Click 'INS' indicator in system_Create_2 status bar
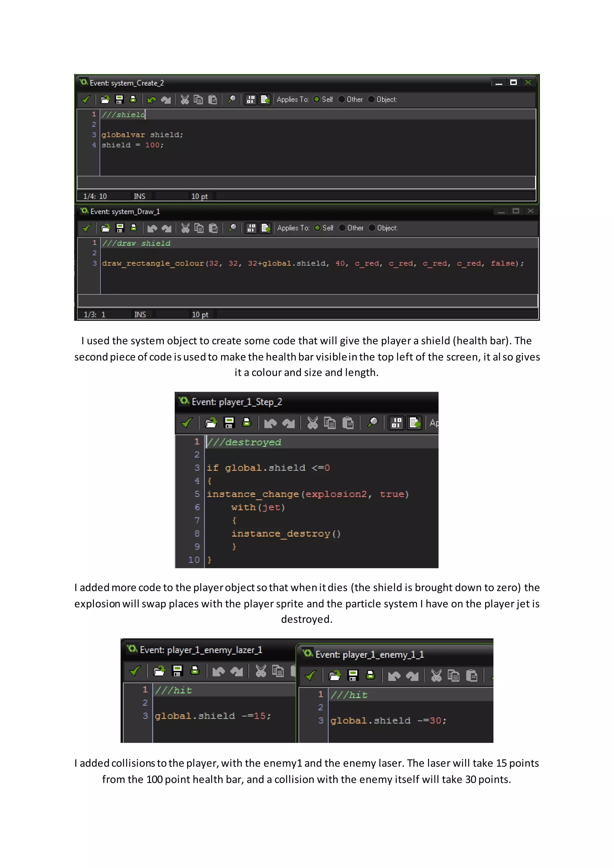The height and width of the screenshot is (868, 614). [x=139, y=196]
